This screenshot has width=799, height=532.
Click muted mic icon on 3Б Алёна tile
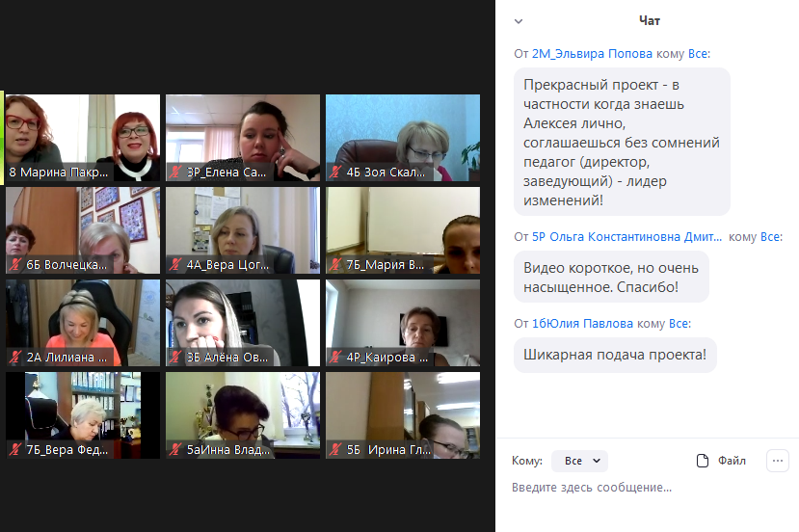tap(175, 357)
